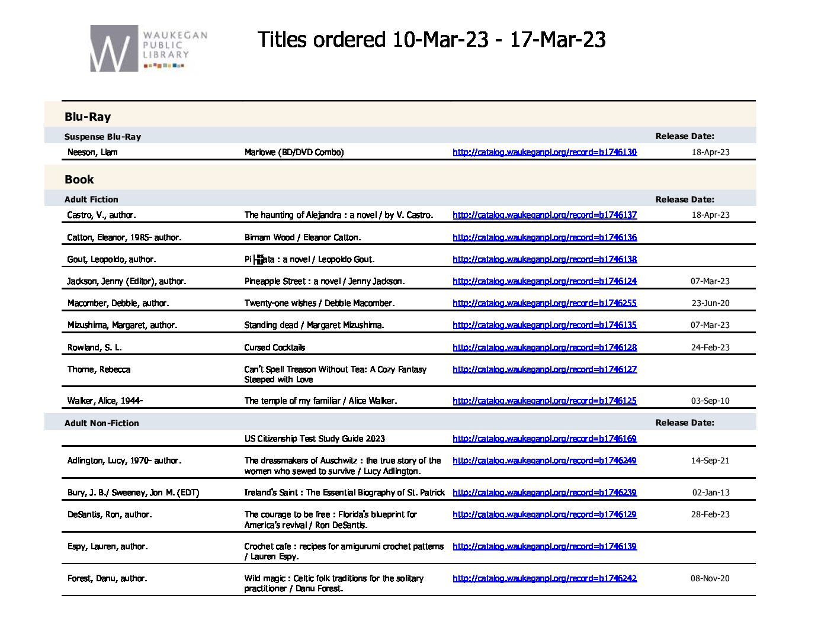Select title 'Marlowe (BD/DVD Combo)'
Viewport: 834px width, 644px height.
(x=294, y=152)
